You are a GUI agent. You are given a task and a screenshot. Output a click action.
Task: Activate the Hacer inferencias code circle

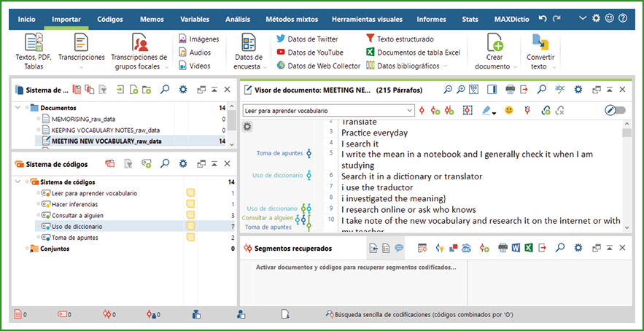(45, 205)
